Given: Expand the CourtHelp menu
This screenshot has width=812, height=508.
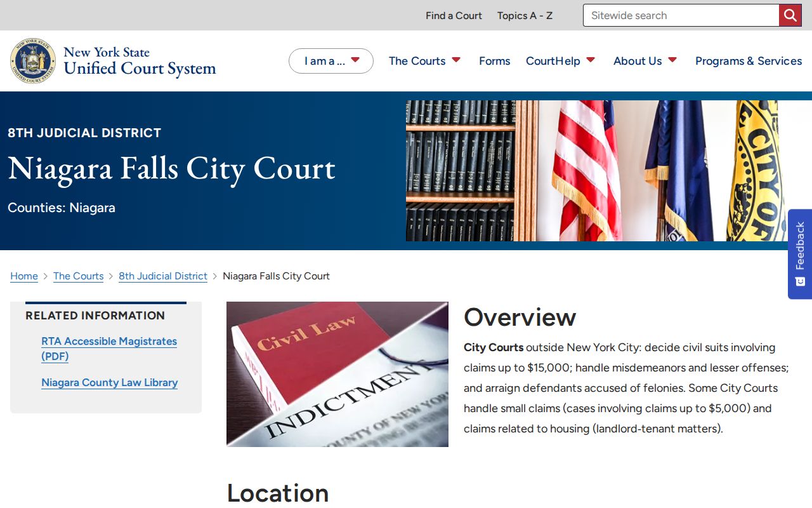Looking at the screenshot, I should (560, 61).
